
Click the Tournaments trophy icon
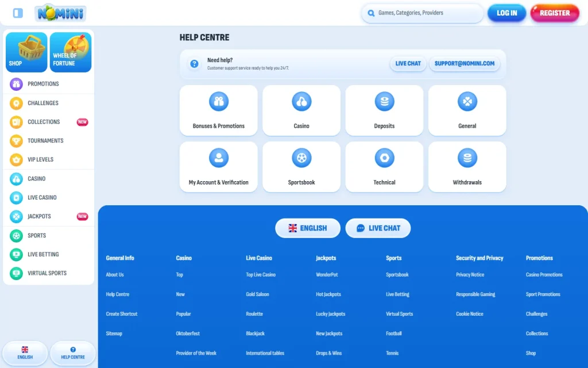tap(16, 141)
